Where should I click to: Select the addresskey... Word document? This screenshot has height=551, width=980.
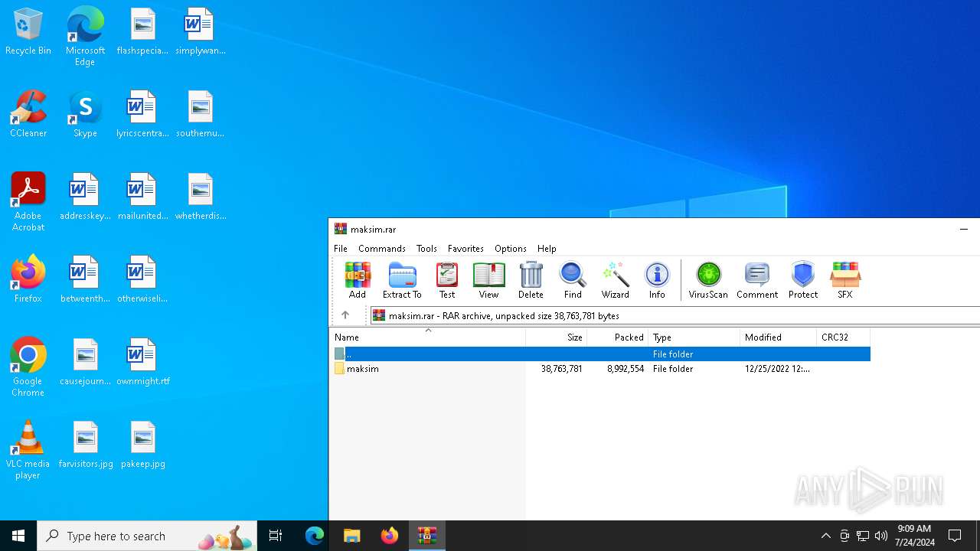coord(85,197)
